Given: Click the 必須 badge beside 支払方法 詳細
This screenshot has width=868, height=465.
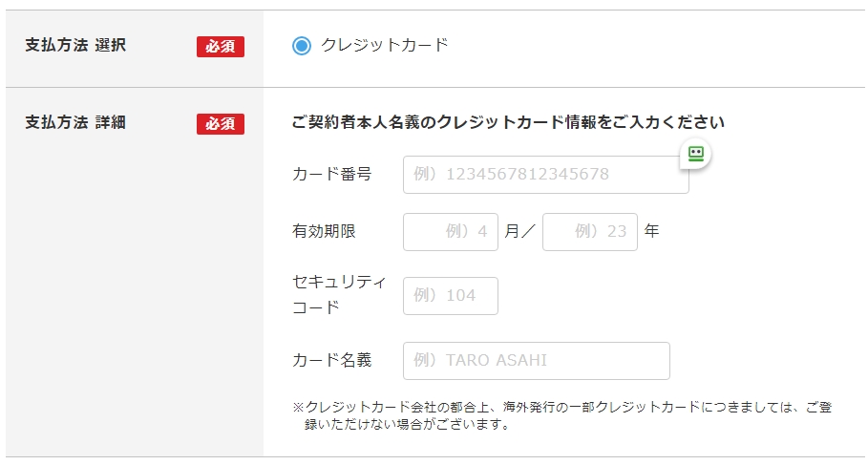Looking at the screenshot, I should click(221, 124).
